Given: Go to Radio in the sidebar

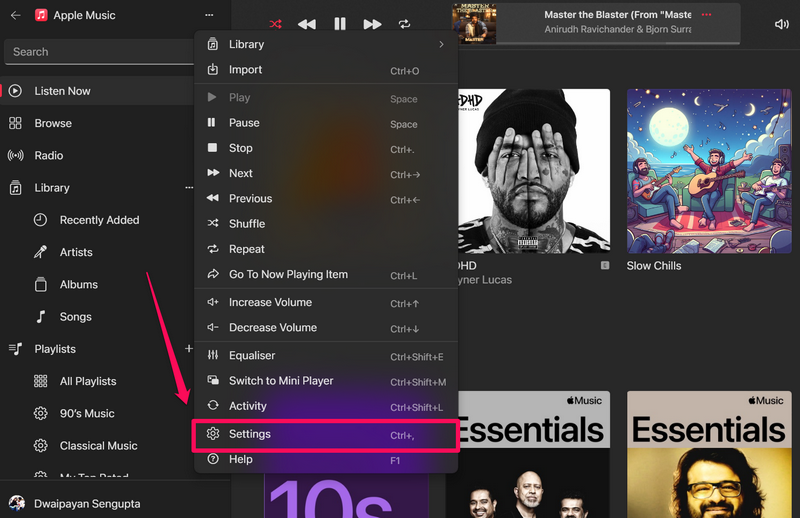Looking at the screenshot, I should (x=49, y=156).
